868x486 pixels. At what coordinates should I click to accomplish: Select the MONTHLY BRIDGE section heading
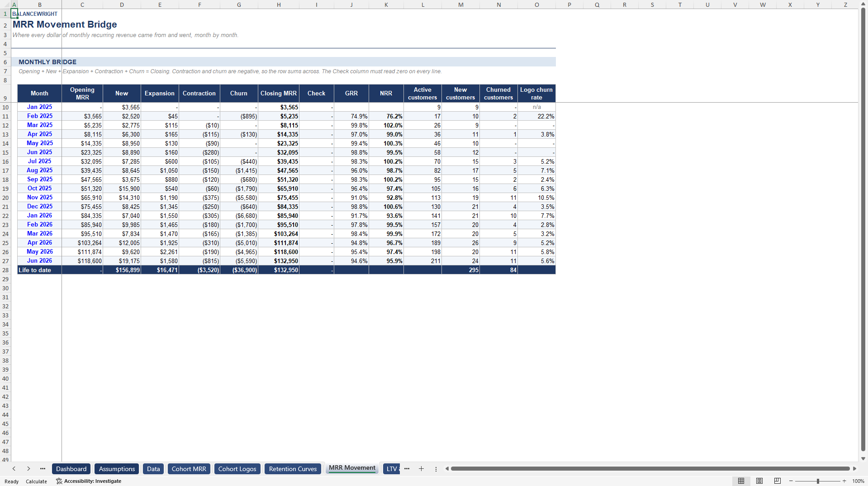[x=47, y=62]
